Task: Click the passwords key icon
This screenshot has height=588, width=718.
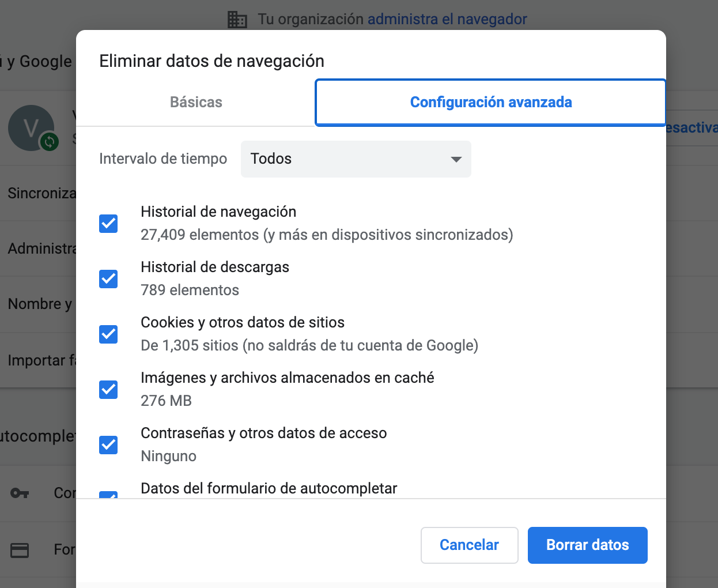Action: (x=20, y=493)
